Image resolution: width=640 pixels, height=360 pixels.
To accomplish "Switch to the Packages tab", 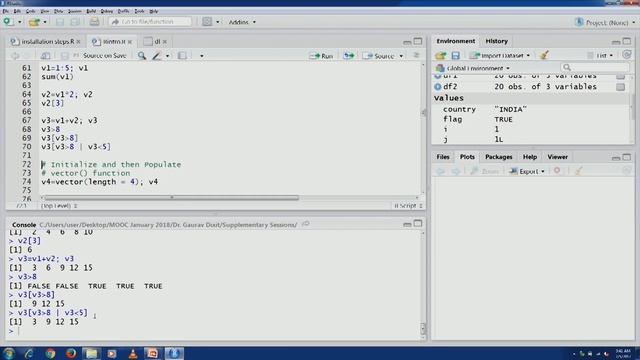I will [498, 157].
